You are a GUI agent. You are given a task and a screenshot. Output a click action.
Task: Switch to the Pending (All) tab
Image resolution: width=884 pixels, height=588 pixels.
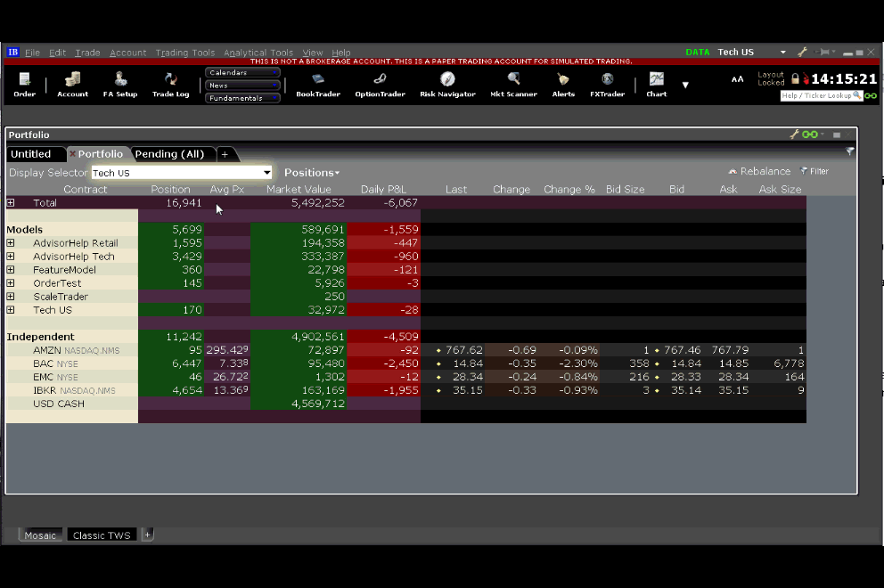[x=169, y=154]
